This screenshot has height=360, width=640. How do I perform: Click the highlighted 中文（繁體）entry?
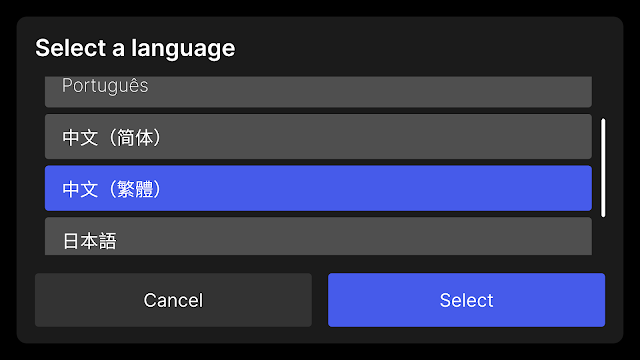(x=318, y=188)
